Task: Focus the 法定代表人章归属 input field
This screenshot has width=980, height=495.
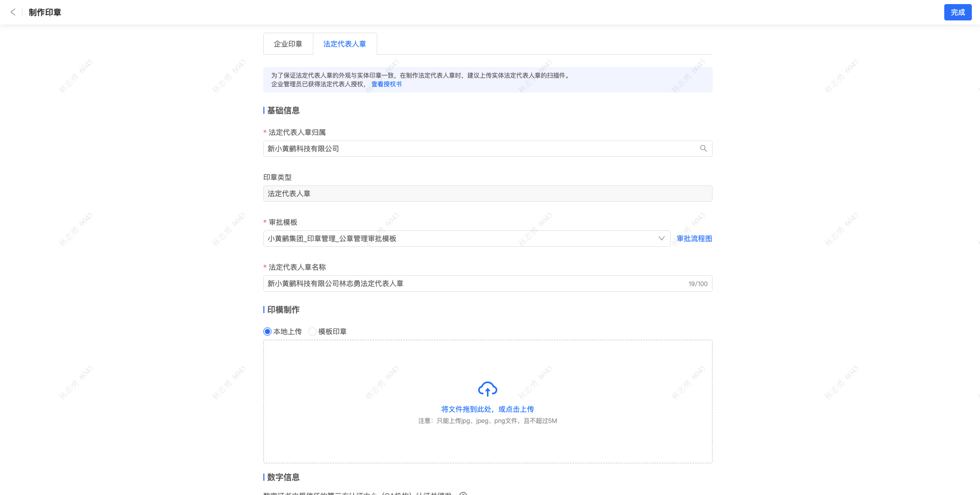Action: [487, 149]
